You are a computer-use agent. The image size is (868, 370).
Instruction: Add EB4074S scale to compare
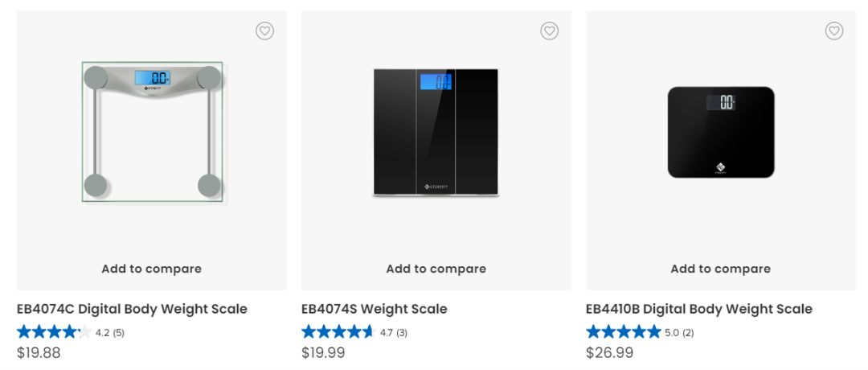[x=436, y=269]
